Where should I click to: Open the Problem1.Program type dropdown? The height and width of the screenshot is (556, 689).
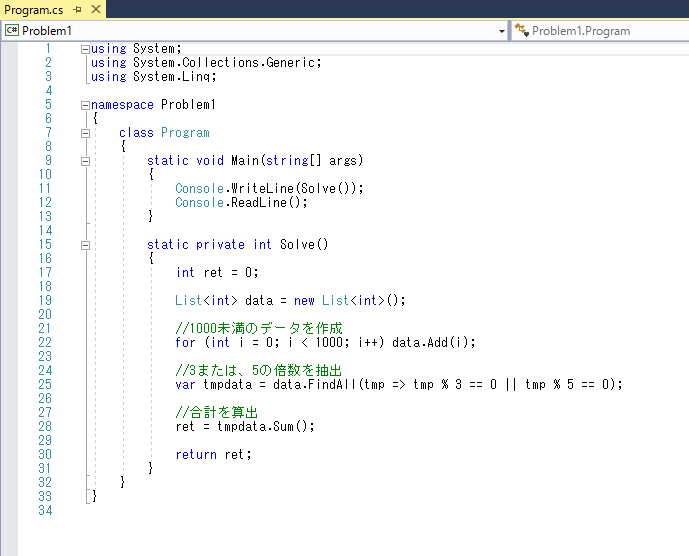(601, 31)
